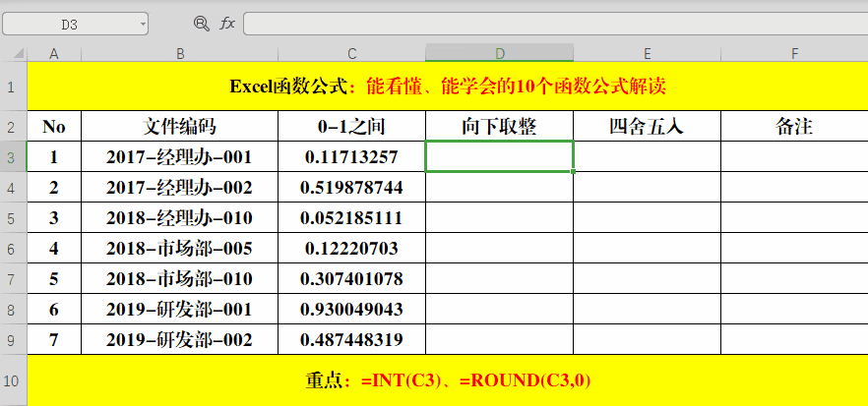Click the title cell 'Excel函数公式'
Viewport: 868px width, 406px height.
(448, 87)
